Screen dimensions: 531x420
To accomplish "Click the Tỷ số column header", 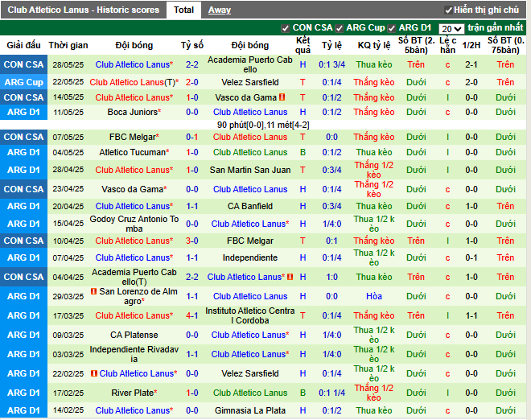I will coord(192,45).
